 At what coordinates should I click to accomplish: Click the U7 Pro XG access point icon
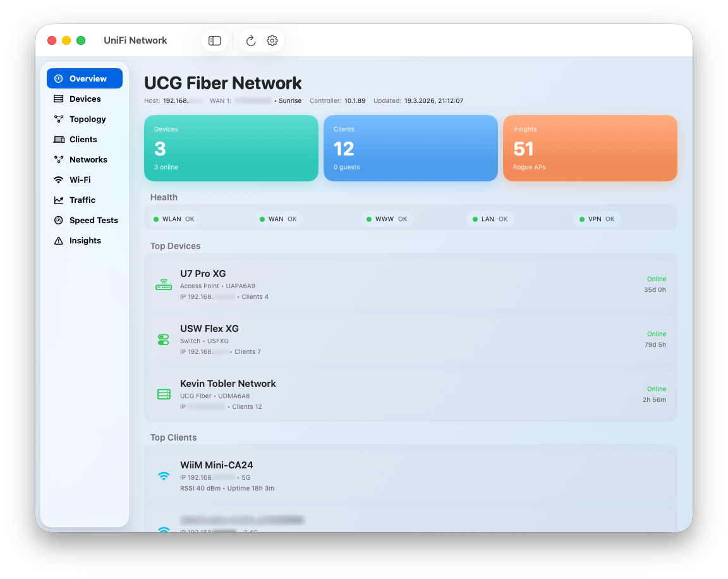click(164, 284)
